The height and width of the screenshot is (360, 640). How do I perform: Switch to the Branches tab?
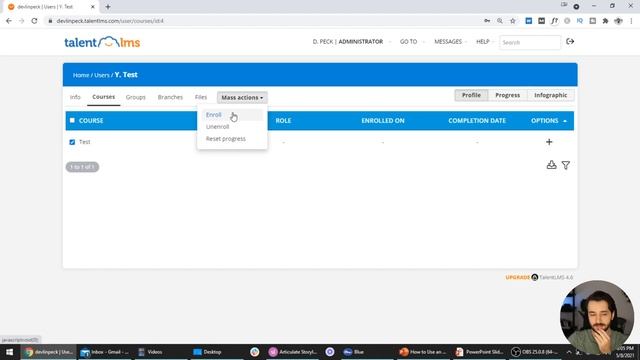tap(170, 97)
